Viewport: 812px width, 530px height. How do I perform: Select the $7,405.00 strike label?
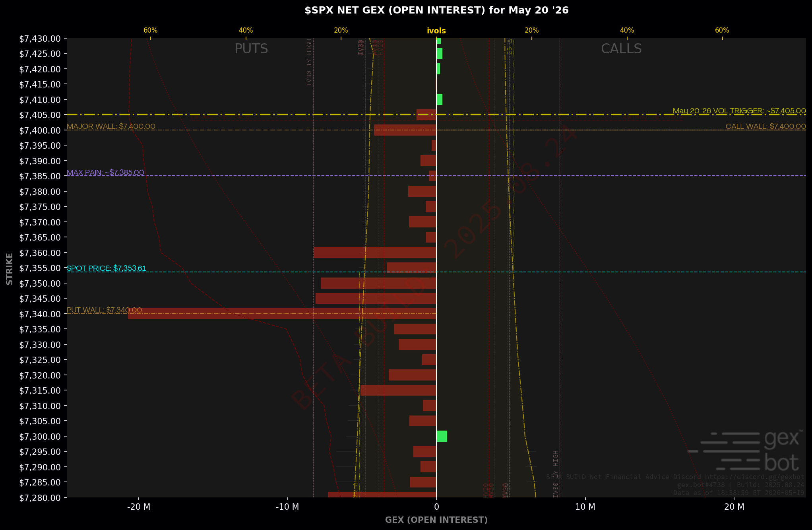[x=40, y=115]
